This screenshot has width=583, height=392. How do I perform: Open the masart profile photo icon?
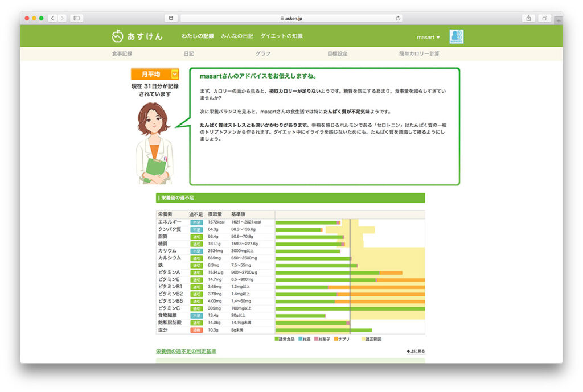pyautogui.click(x=456, y=36)
